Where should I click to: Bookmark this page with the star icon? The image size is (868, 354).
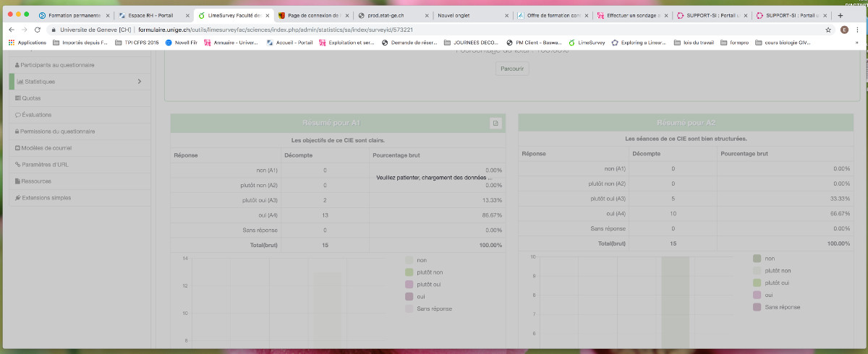point(828,30)
